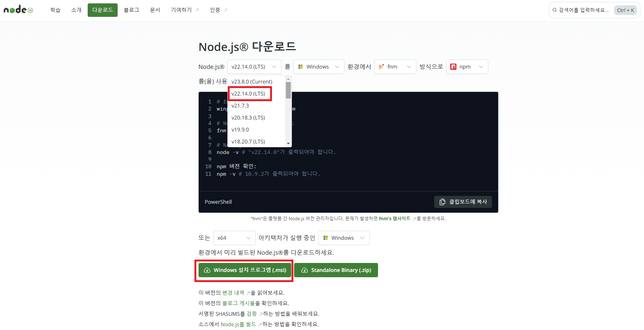644x330 pixels.
Task: Click the version list scroll up arrow
Action: click(288, 79)
